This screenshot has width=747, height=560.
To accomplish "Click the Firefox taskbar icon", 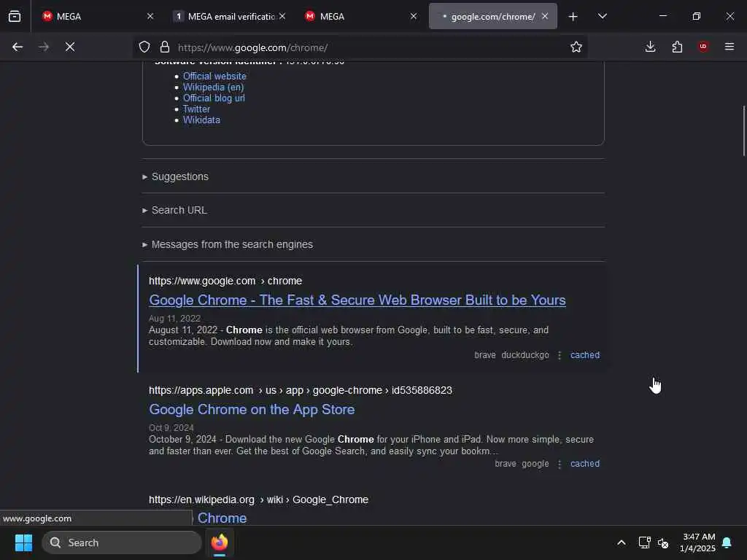I will pos(220,542).
